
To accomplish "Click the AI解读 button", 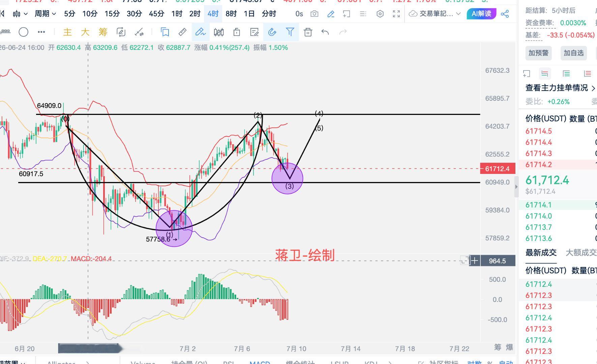I will (x=481, y=14).
